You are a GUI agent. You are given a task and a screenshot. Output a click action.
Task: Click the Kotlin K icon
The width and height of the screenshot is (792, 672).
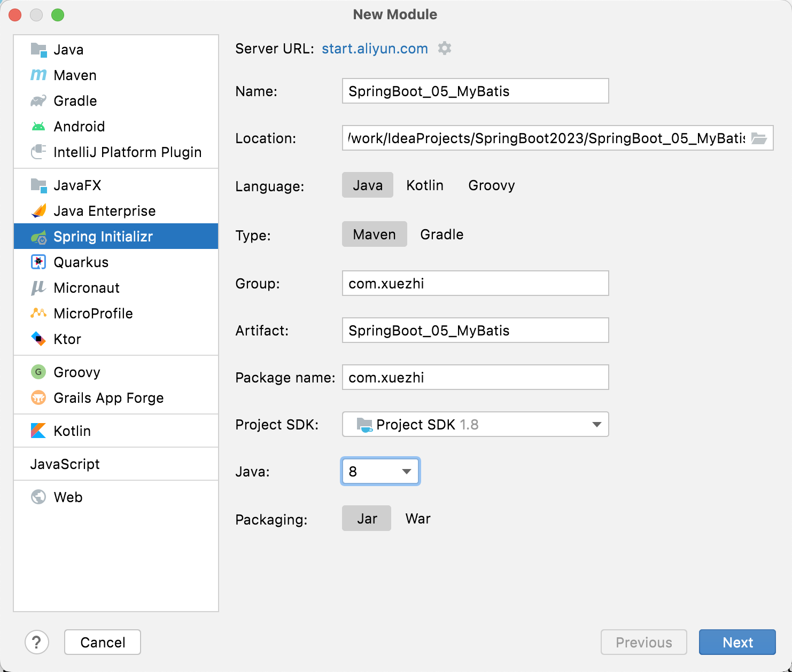click(38, 431)
